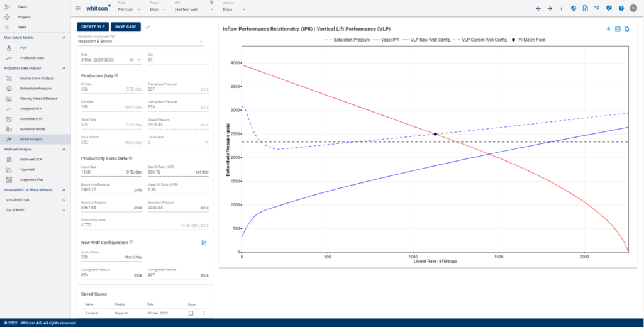Expand the IPR/VLP chart to fullscreen
644x327 pixels.
pos(618,29)
